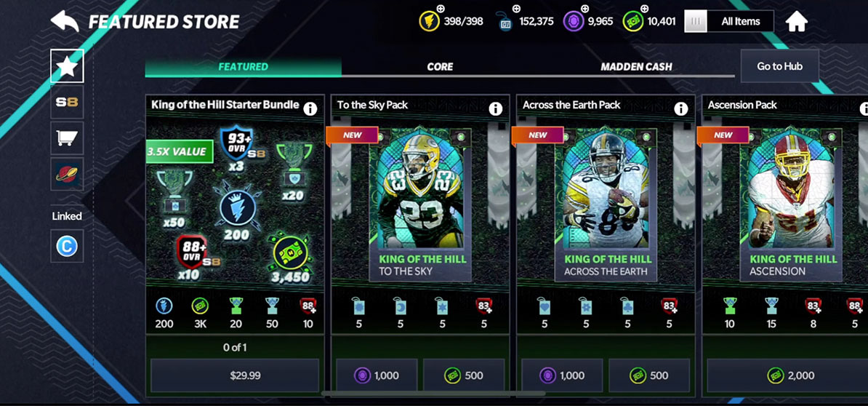The width and height of the screenshot is (868, 406).
Task: Select the planet sidebar icon
Action: pyautogui.click(x=67, y=174)
